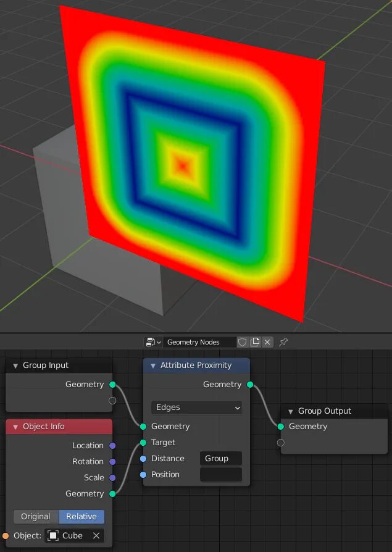Screen dimensions: 392x552
Task: Select the Original transform space button
Action: coord(36,516)
